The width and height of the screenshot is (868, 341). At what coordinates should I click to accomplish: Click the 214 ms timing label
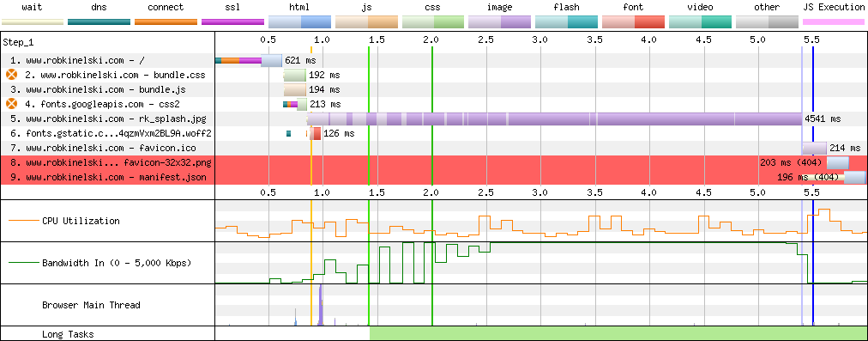coord(845,148)
